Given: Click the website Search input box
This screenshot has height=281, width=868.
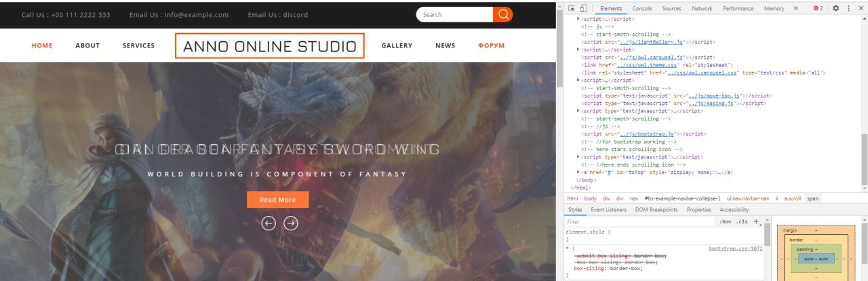Looking at the screenshot, I should pyautogui.click(x=455, y=14).
